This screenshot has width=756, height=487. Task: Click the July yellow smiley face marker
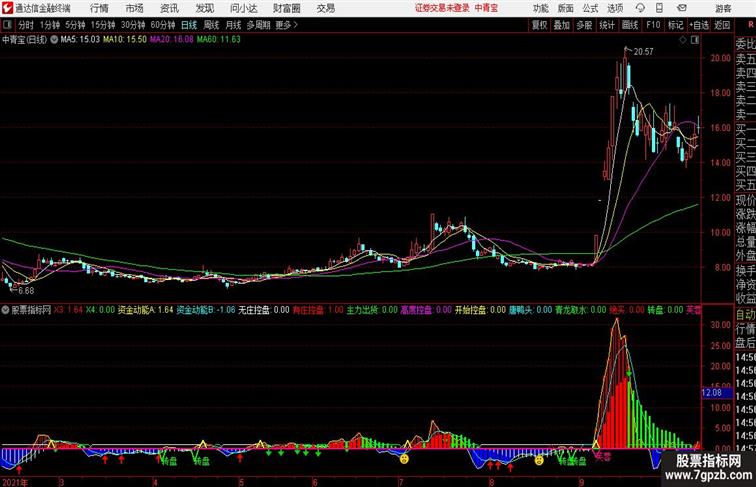point(404,459)
